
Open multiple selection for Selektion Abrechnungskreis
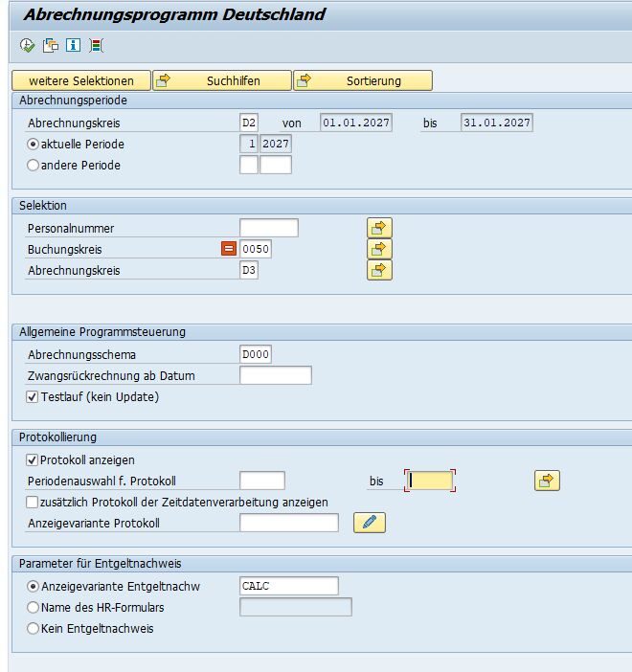tap(379, 270)
